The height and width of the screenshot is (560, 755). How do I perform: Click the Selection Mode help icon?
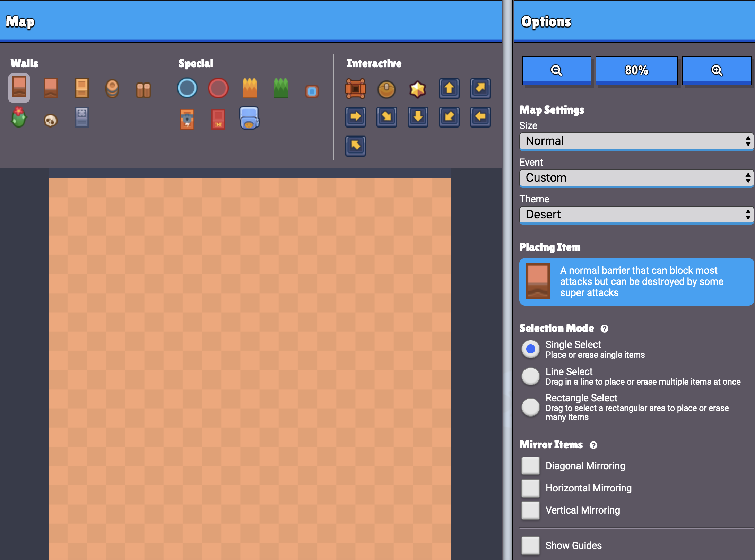coord(604,329)
